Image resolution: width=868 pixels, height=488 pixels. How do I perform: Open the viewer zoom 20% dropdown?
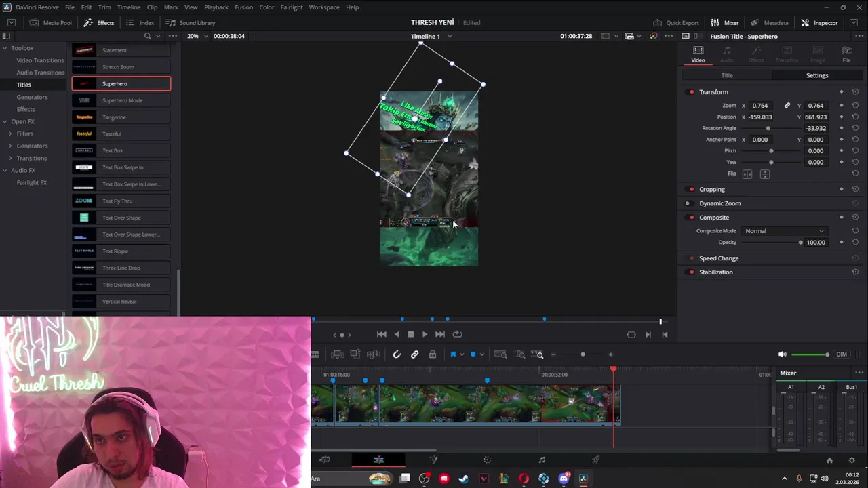tap(197, 36)
